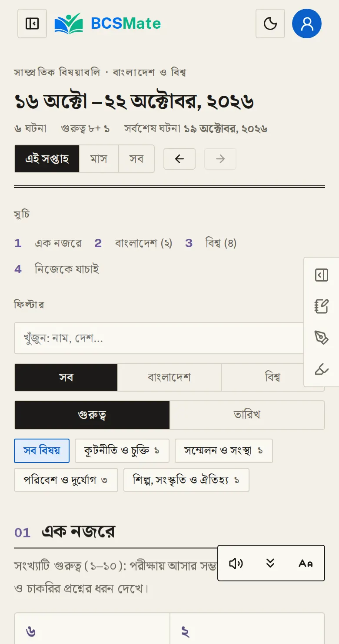The height and width of the screenshot is (644, 339).
Task: Jump to বাংলাদেশ (২) in contents
Action: point(133,243)
